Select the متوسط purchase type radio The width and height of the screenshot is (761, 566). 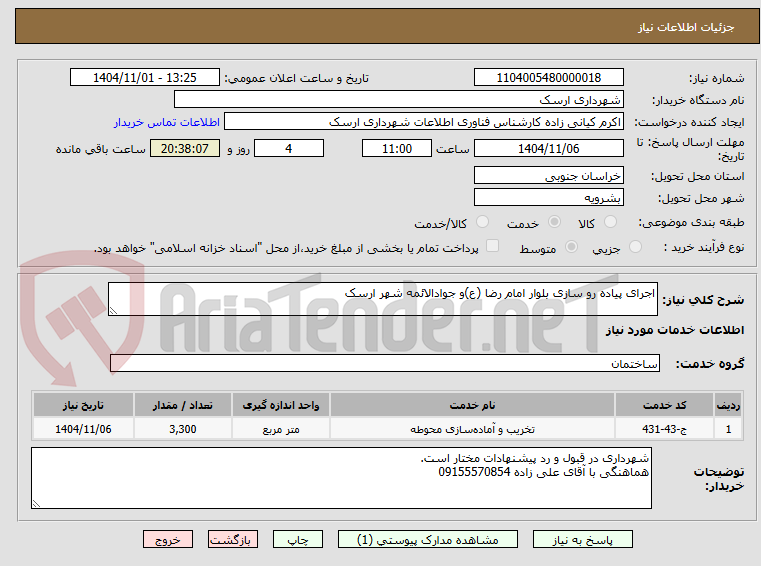pyautogui.click(x=572, y=247)
